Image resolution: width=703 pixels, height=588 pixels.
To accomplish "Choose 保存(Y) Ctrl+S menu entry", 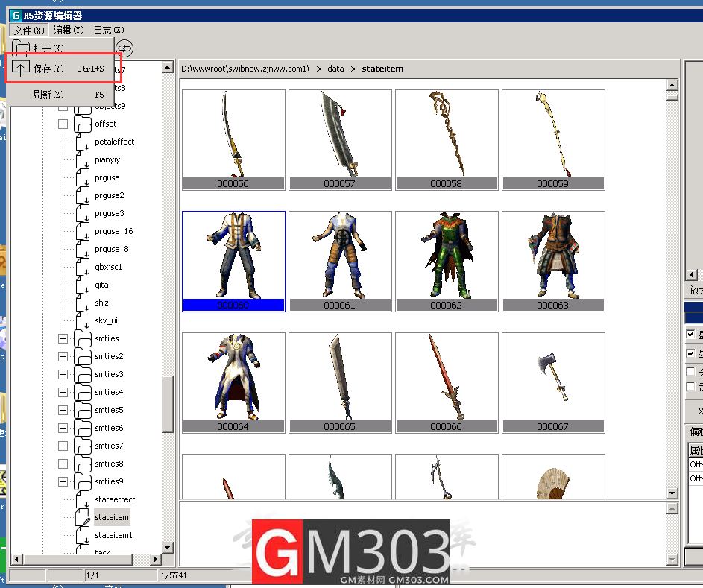I will [62, 69].
